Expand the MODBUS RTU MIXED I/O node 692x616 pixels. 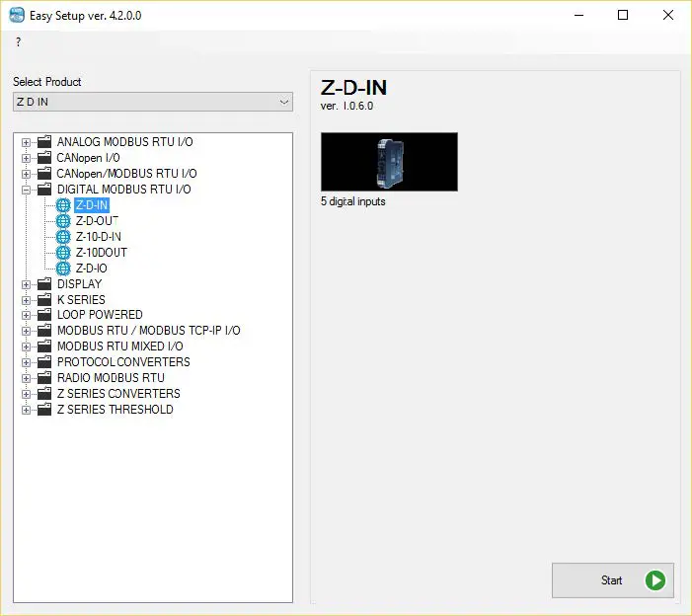(26, 347)
